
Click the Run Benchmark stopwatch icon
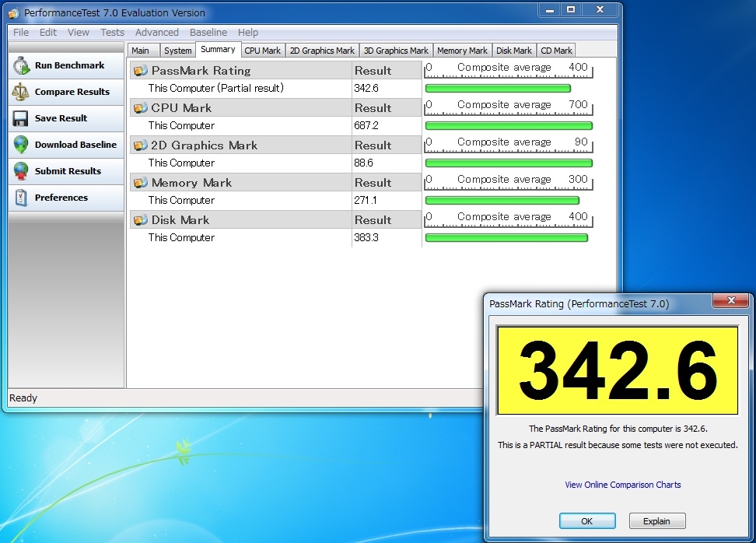pos(21,66)
